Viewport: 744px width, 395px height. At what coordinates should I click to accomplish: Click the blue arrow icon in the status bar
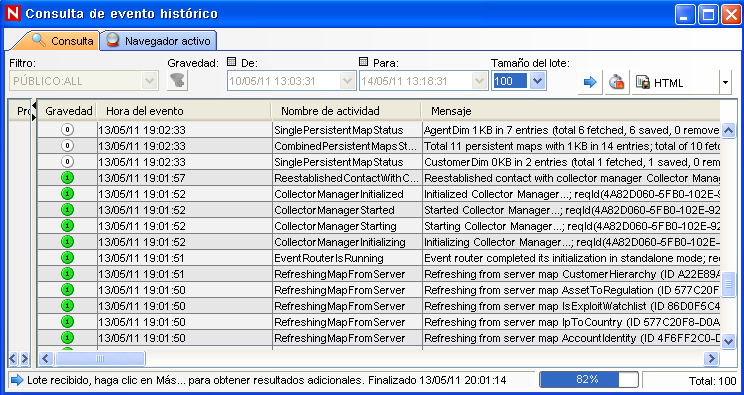tap(17, 380)
